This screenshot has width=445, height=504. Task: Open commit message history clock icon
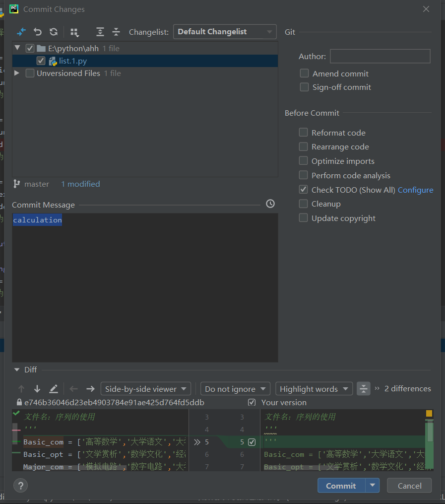click(x=270, y=204)
